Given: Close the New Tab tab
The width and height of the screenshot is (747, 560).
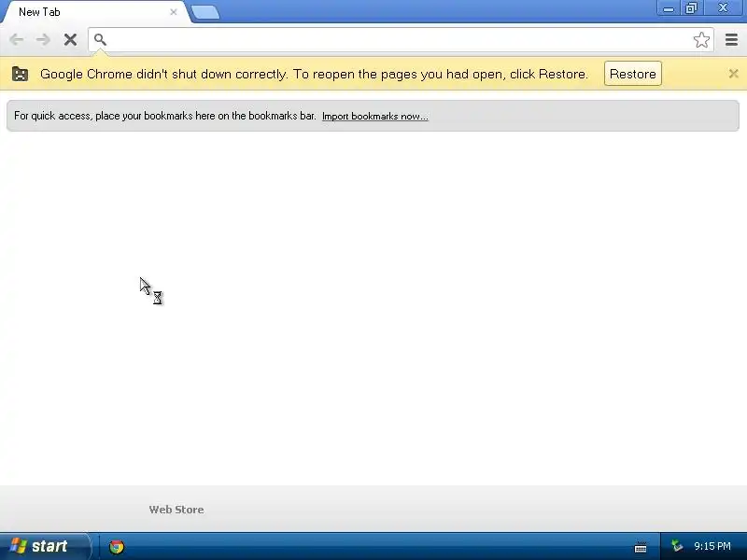Looking at the screenshot, I should (174, 12).
